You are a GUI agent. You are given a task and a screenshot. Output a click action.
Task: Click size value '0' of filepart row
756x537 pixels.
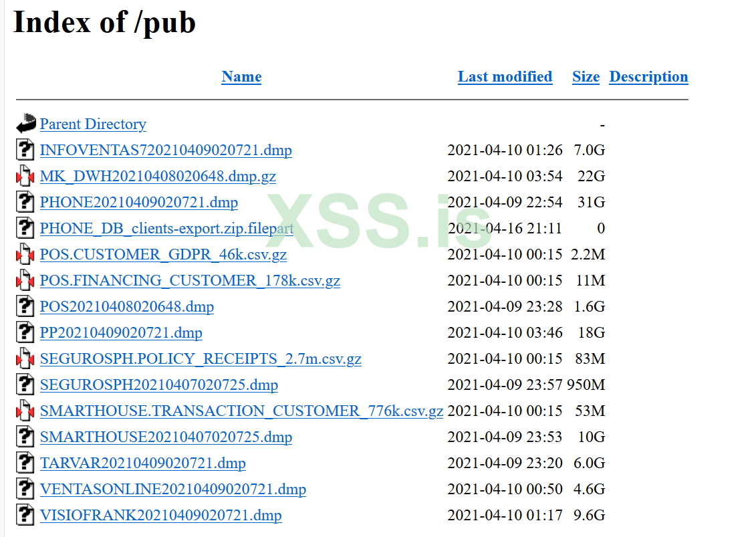(601, 228)
